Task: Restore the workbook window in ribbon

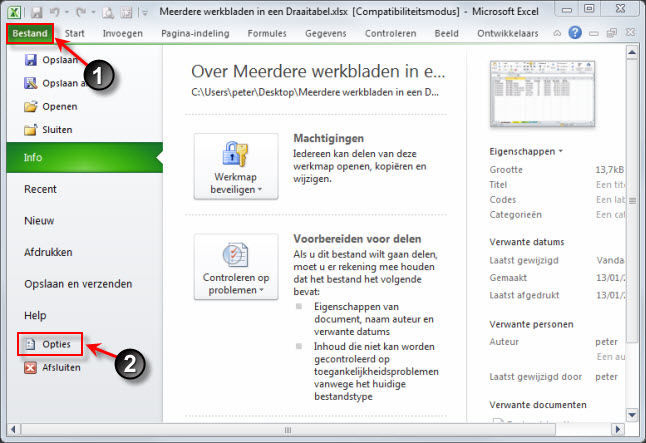Action: coord(612,33)
